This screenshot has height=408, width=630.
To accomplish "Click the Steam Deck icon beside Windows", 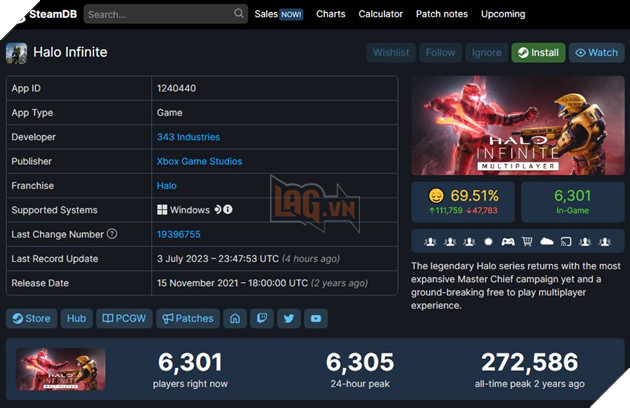I will tap(217, 209).
